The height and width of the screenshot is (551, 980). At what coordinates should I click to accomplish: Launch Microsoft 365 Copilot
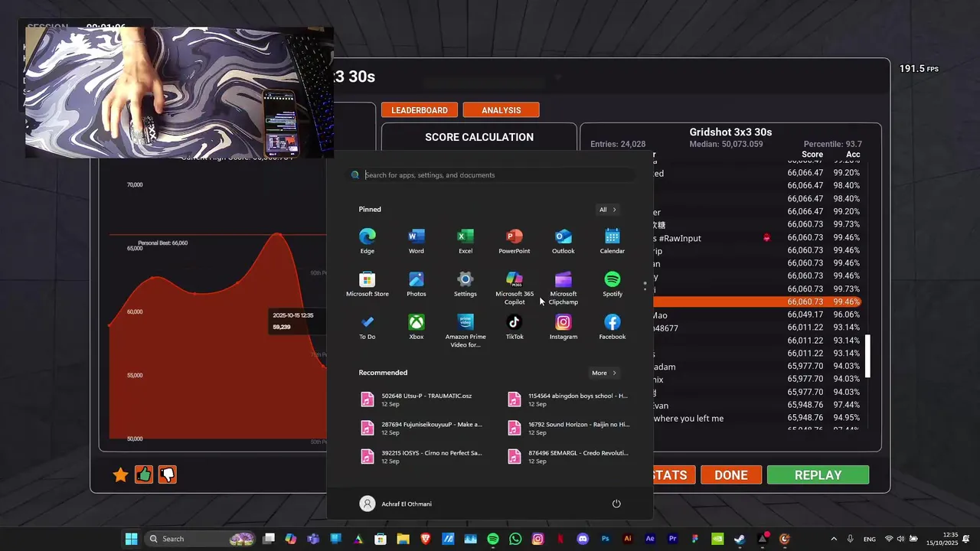(x=514, y=288)
